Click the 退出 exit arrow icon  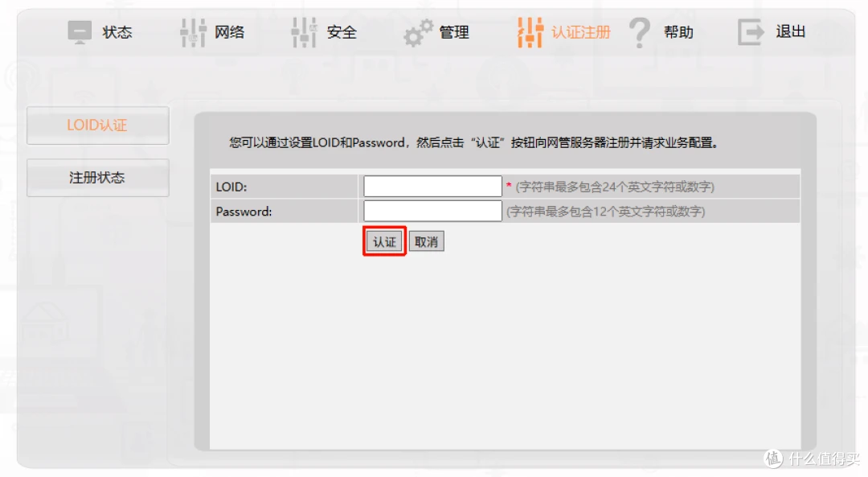(751, 32)
